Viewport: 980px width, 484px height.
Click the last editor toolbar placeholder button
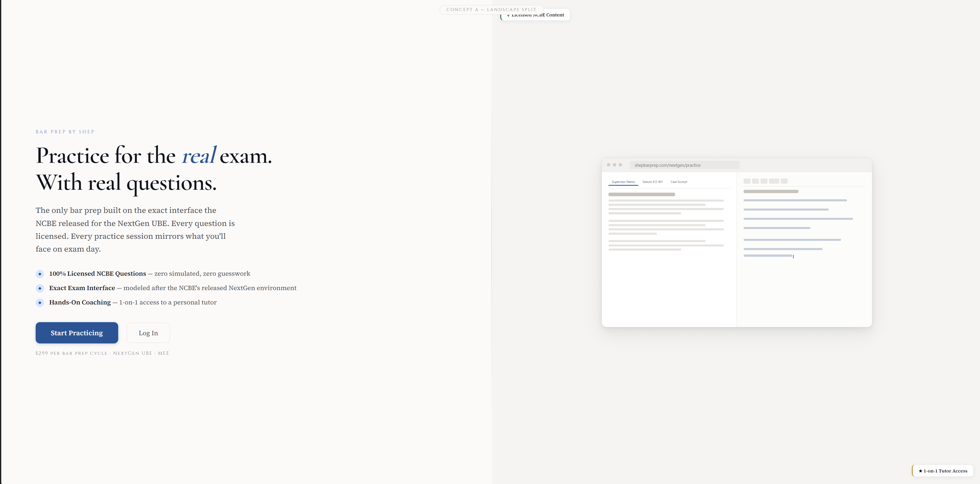(784, 181)
